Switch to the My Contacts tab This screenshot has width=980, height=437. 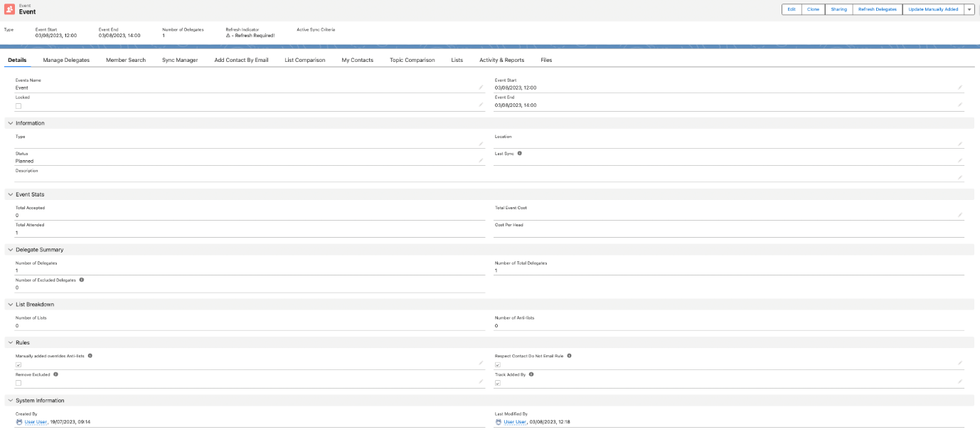357,60
